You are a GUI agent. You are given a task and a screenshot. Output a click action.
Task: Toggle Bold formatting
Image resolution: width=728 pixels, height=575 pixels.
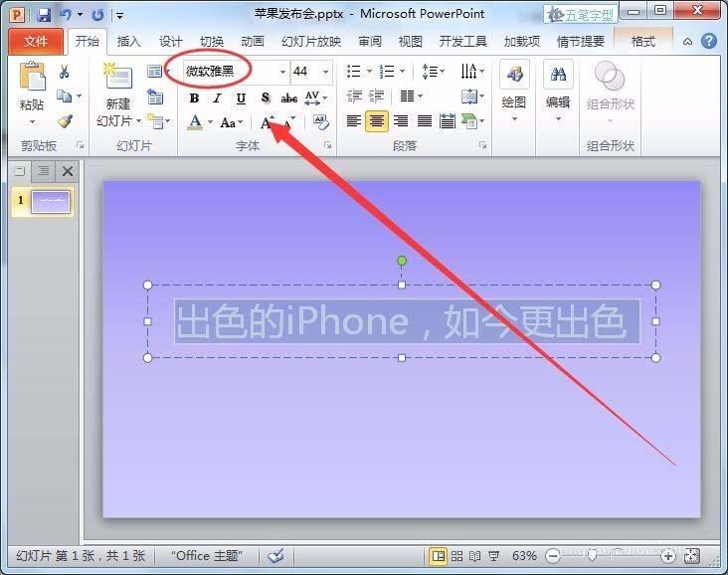194,98
